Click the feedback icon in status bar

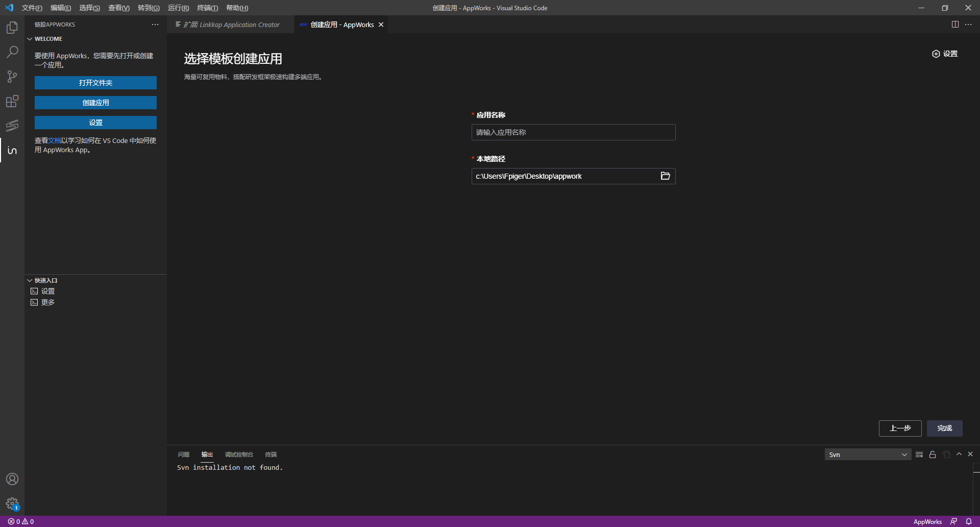pyautogui.click(x=953, y=521)
